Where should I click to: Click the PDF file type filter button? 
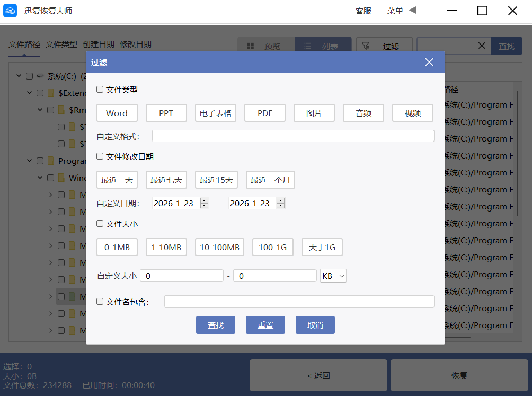pyautogui.click(x=264, y=112)
